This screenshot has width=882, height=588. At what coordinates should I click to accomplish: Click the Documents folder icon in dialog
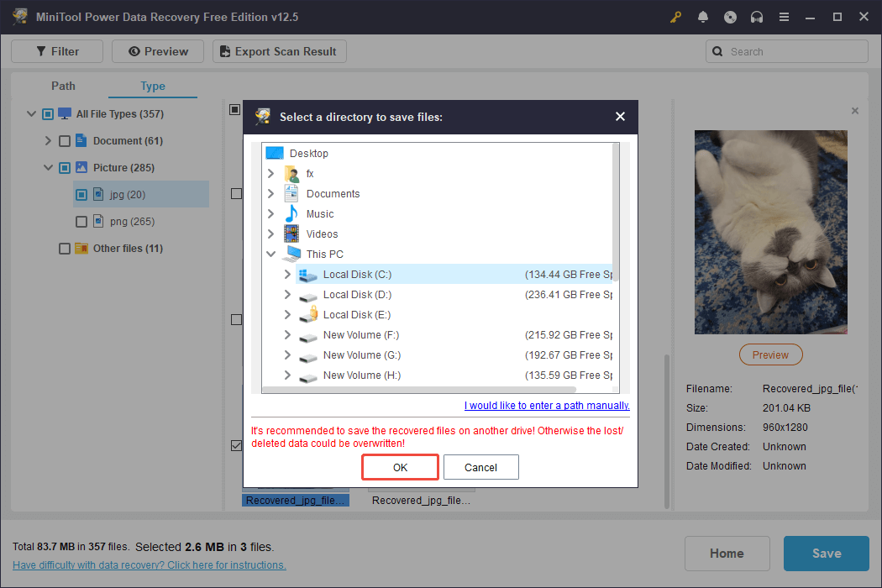pos(291,193)
